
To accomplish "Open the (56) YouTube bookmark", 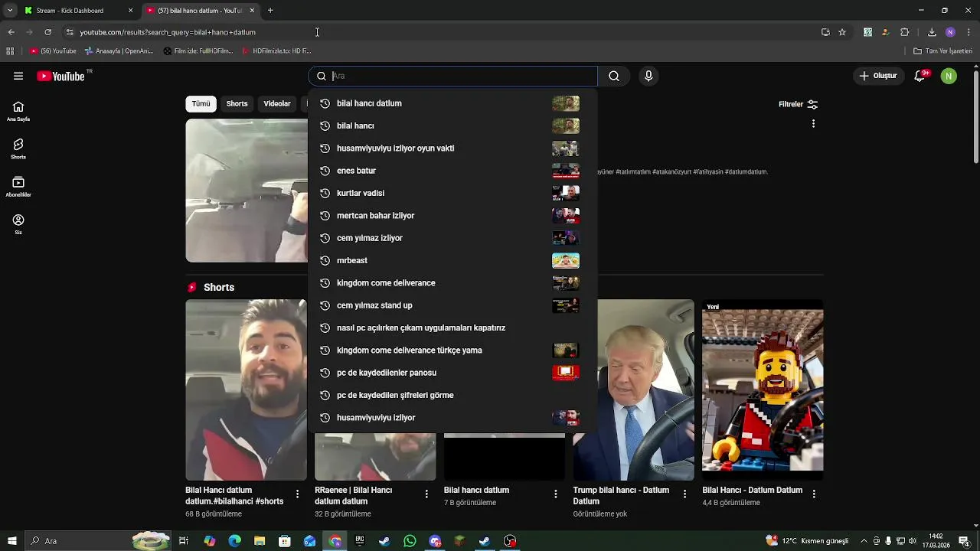I will pyautogui.click(x=53, y=51).
